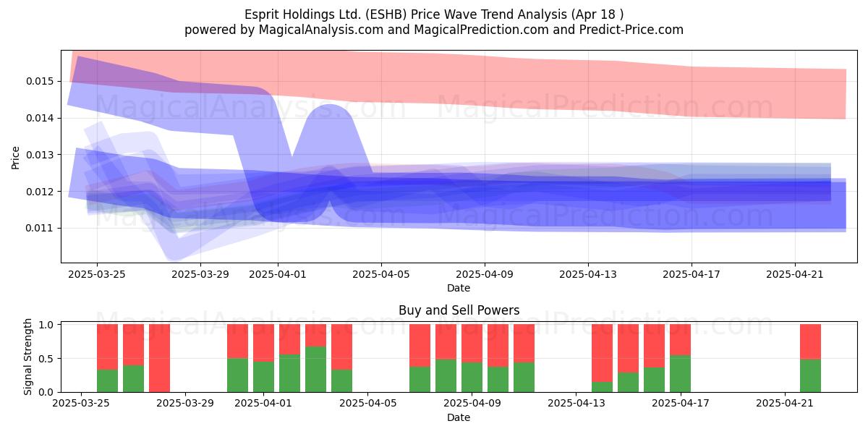
Task: Click the 'Price' y-axis label
Action: [x=16, y=157]
